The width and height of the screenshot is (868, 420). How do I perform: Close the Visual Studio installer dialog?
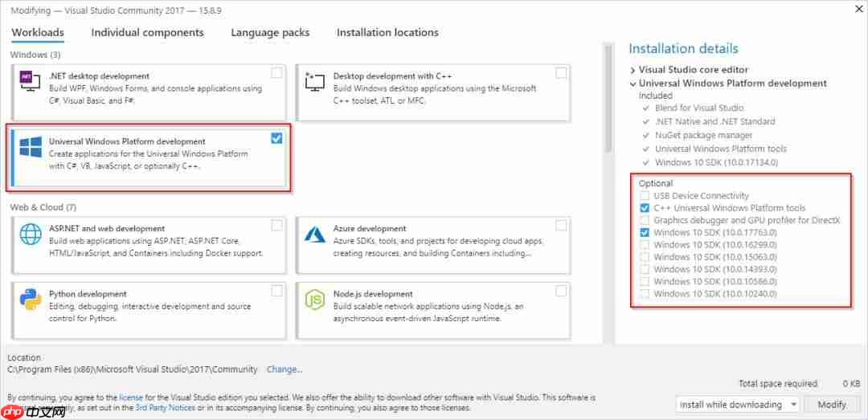tap(860, 7)
